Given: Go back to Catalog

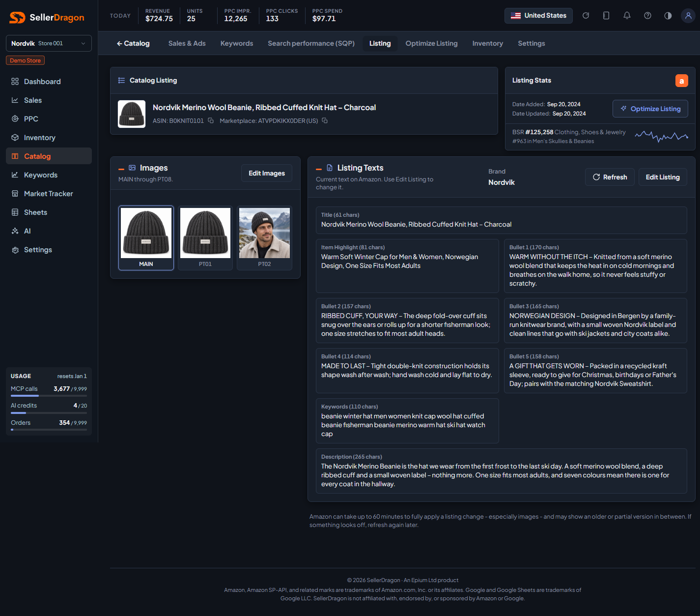Looking at the screenshot, I should [x=133, y=43].
